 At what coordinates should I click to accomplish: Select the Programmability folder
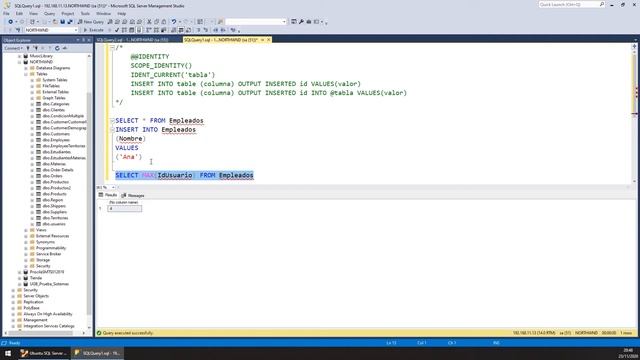click(51, 248)
